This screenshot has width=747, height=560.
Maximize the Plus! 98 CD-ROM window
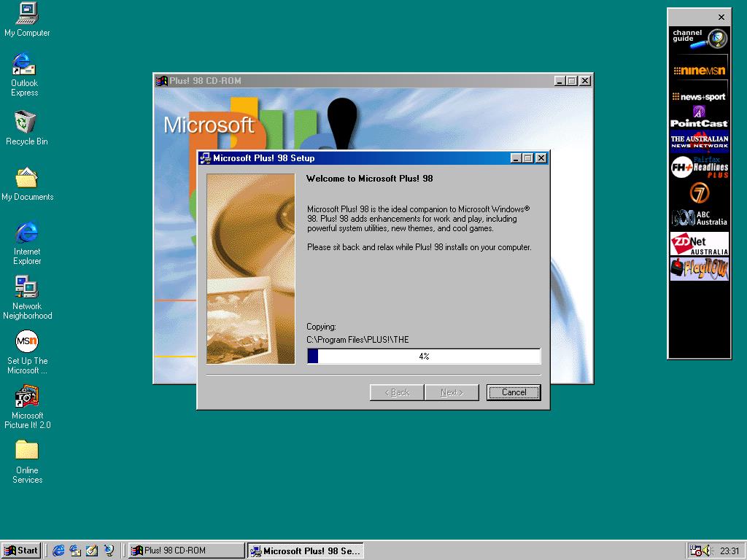pyautogui.click(x=572, y=81)
